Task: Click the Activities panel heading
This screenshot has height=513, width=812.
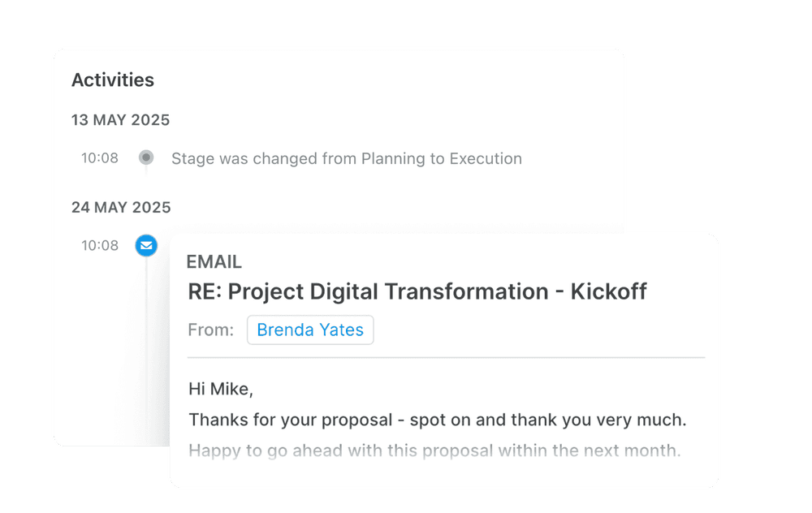Action: tap(113, 80)
